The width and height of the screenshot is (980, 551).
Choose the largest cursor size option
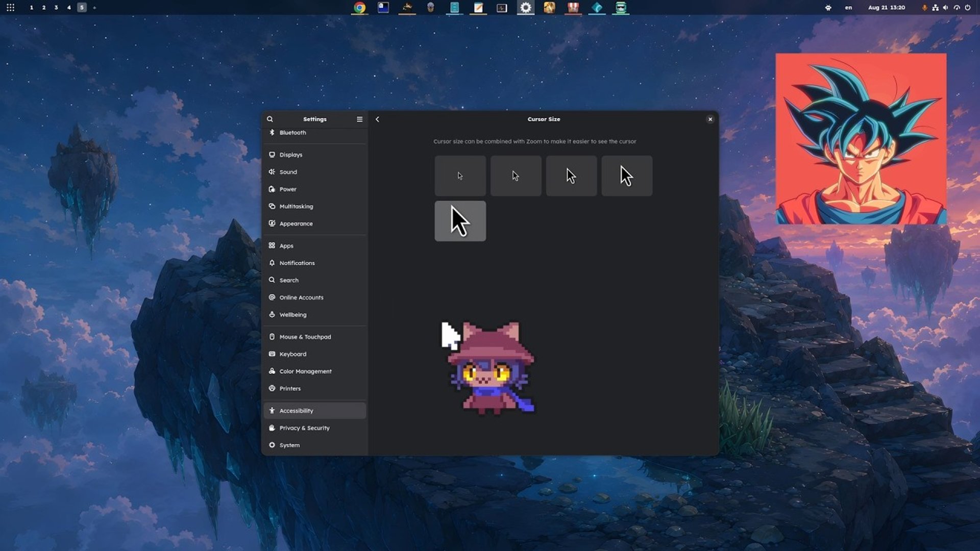[460, 221]
